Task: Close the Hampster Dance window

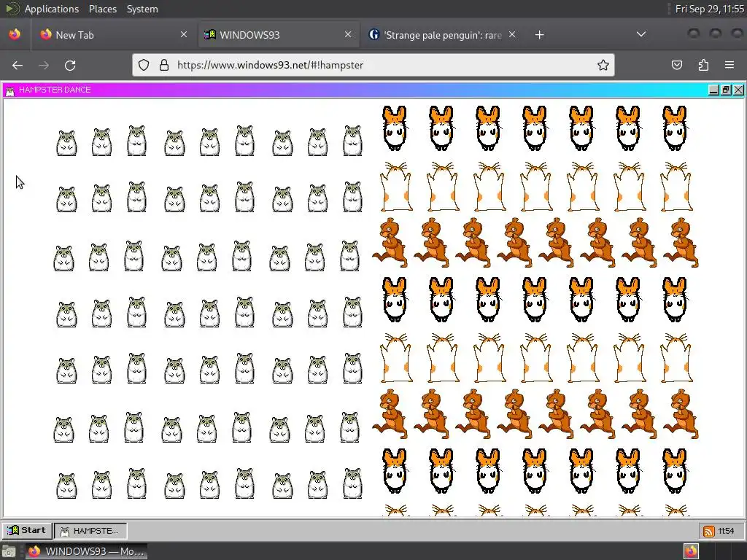Action: (x=738, y=90)
